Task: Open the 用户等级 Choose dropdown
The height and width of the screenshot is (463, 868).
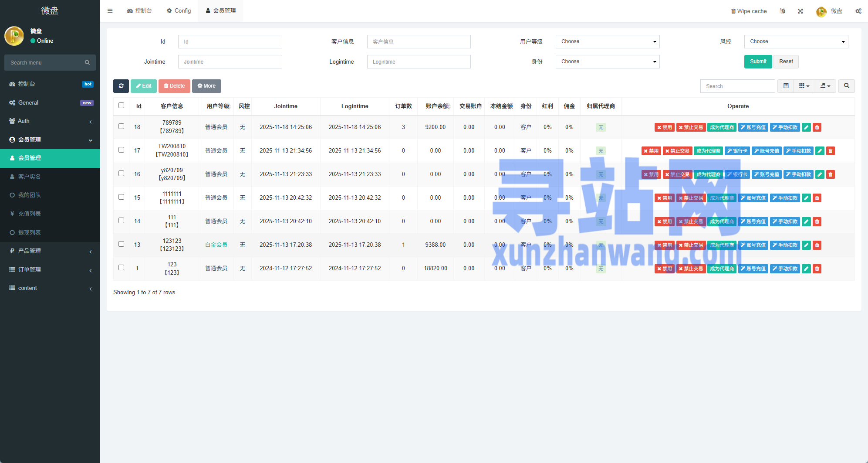Action: click(x=607, y=41)
